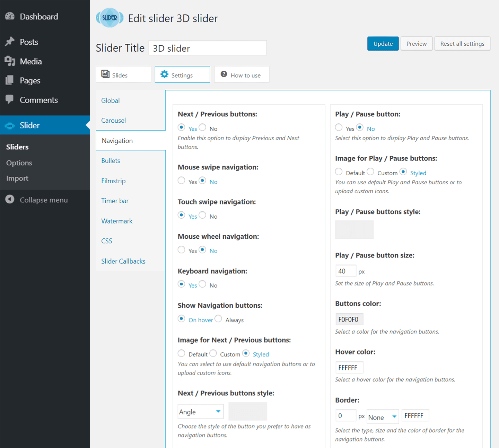Open the Angle style dropdown

[x=200, y=411]
